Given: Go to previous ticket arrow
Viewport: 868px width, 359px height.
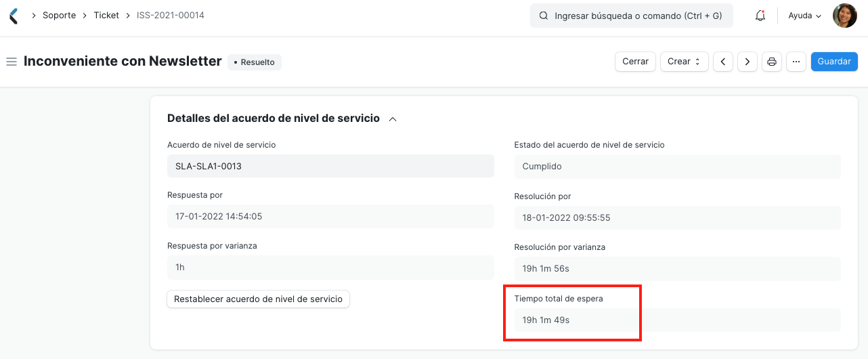Looking at the screenshot, I should coord(723,62).
